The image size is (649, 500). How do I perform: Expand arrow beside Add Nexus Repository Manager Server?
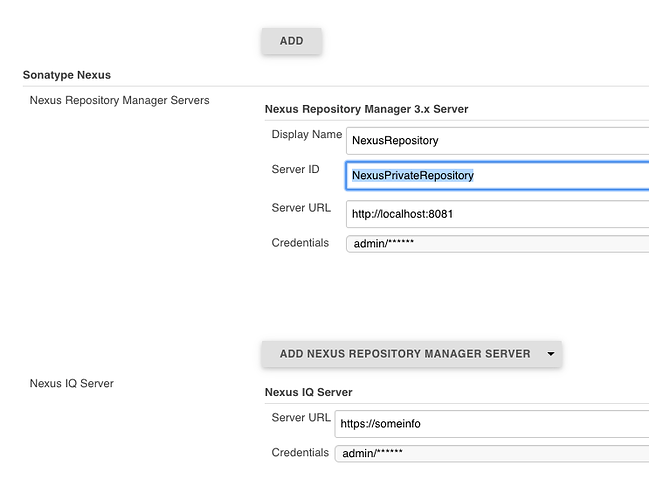coord(550,354)
